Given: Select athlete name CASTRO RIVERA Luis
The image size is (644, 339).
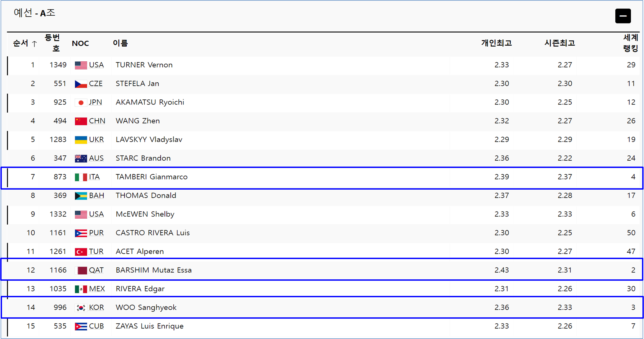Looking at the screenshot, I should [x=152, y=233].
